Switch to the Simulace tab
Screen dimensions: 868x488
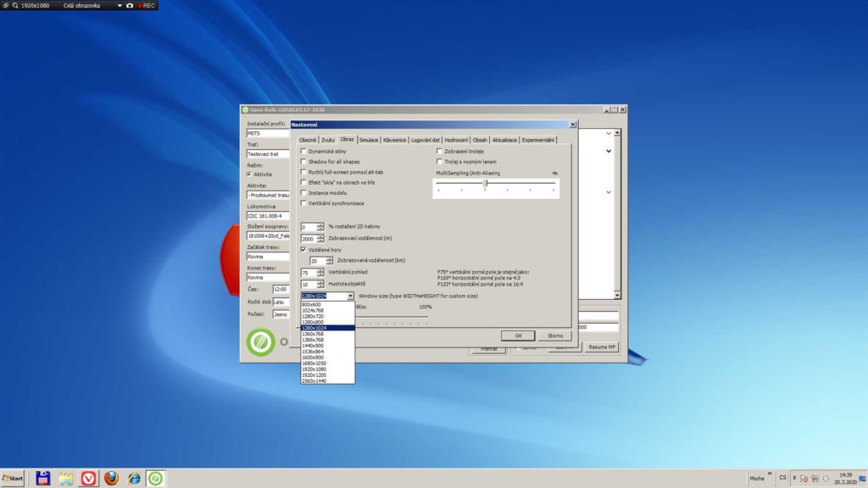click(x=368, y=140)
